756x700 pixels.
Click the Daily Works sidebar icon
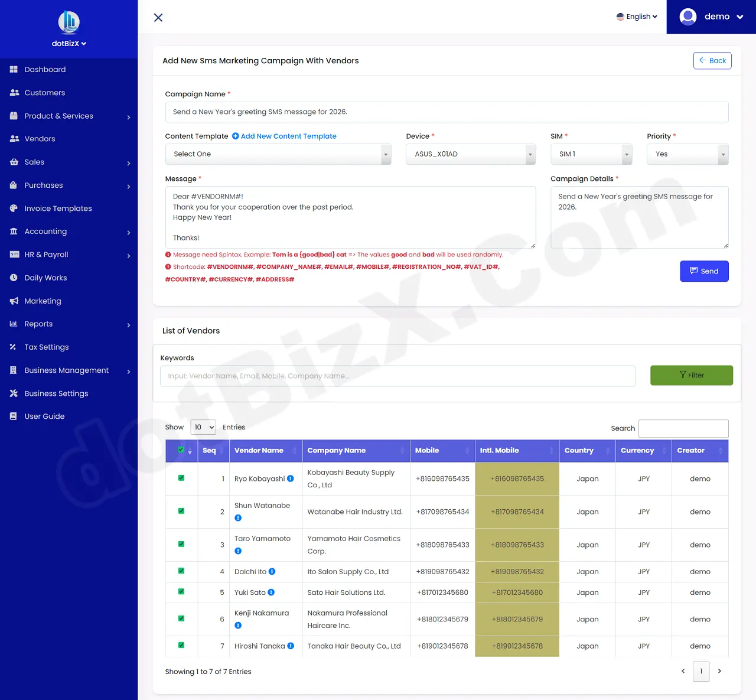pos(13,278)
